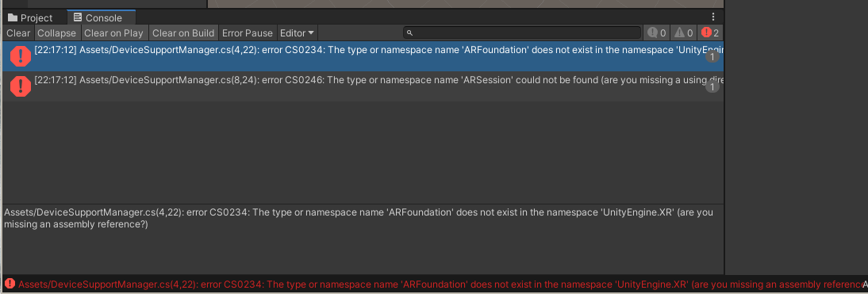Click the count badge on CS0246 row

pos(712,86)
